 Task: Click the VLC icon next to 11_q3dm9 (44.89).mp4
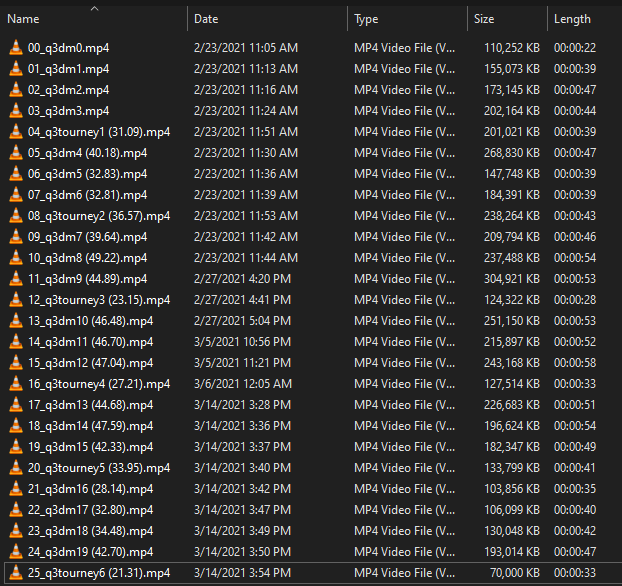coord(16,279)
